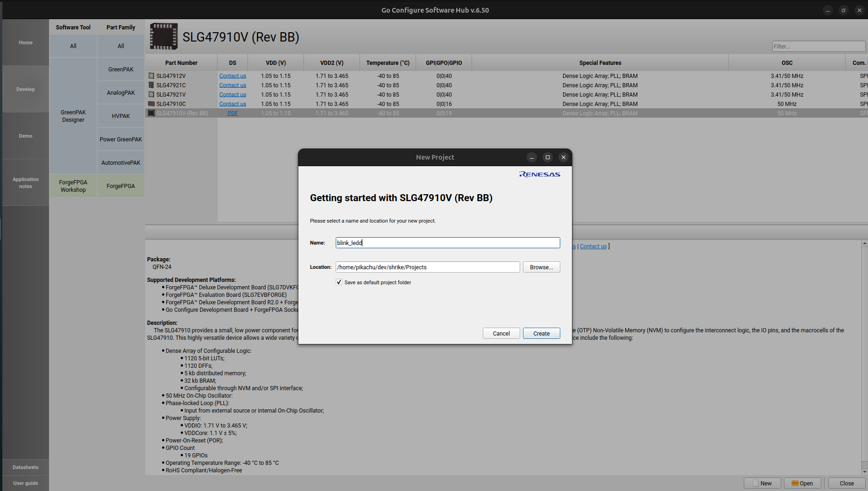Click Browse to choose project location

[x=541, y=267]
